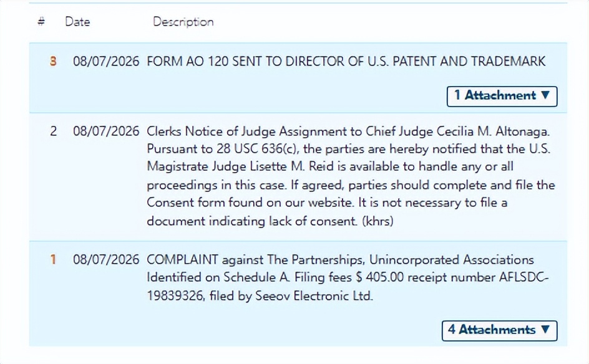Open docket entry number 1 link
Image resolution: width=589 pixels, height=364 pixels.
coord(53,259)
